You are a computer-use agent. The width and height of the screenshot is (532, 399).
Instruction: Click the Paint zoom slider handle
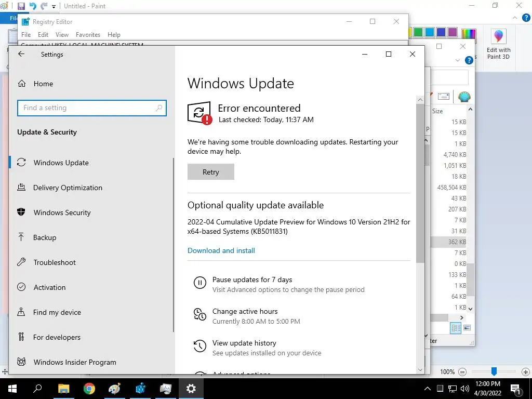point(494,371)
